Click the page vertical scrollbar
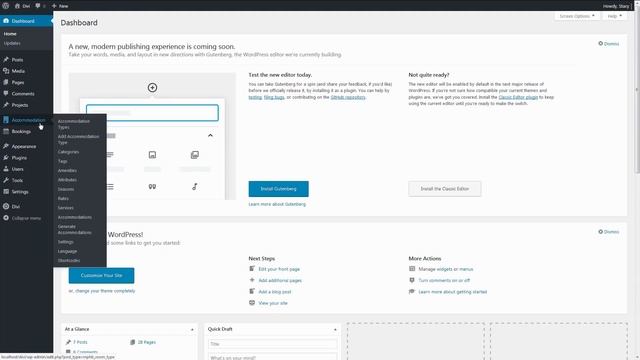The image size is (640, 360). pyautogui.click(x=637, y=92)
